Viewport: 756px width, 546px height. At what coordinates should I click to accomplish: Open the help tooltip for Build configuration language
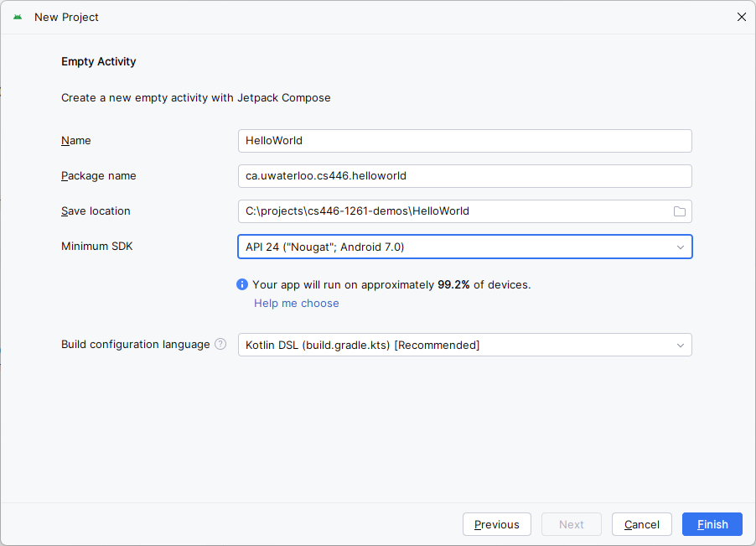click(220, 344)
